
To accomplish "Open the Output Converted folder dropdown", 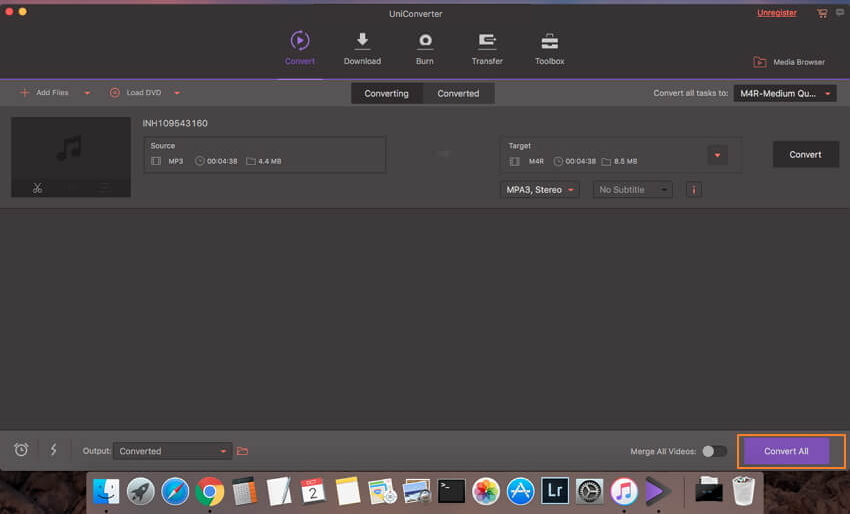I will click(172, 451).
